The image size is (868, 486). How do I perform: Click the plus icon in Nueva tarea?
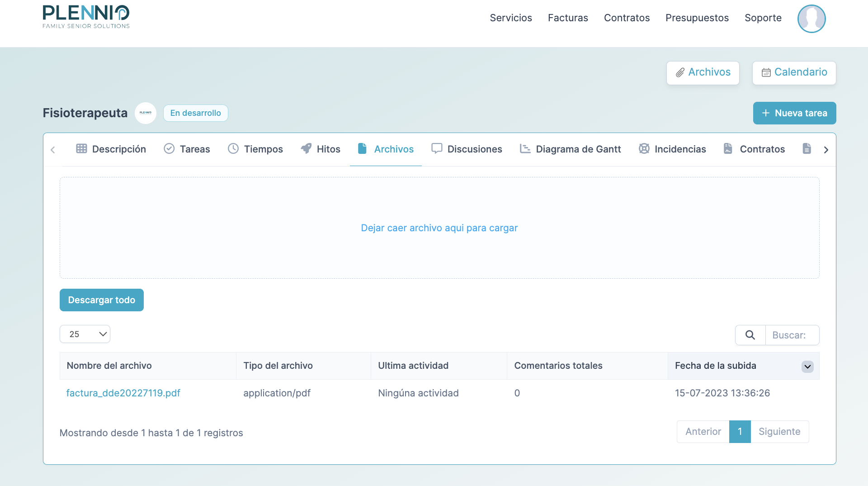[765, 113]
